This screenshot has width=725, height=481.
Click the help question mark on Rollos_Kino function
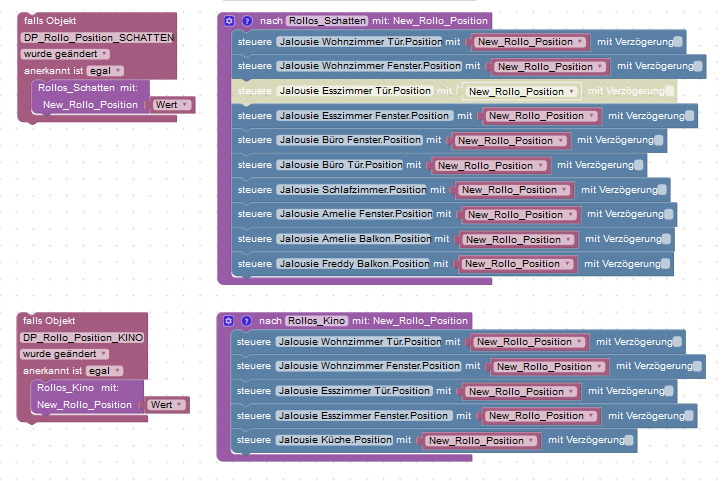point(246,321)
